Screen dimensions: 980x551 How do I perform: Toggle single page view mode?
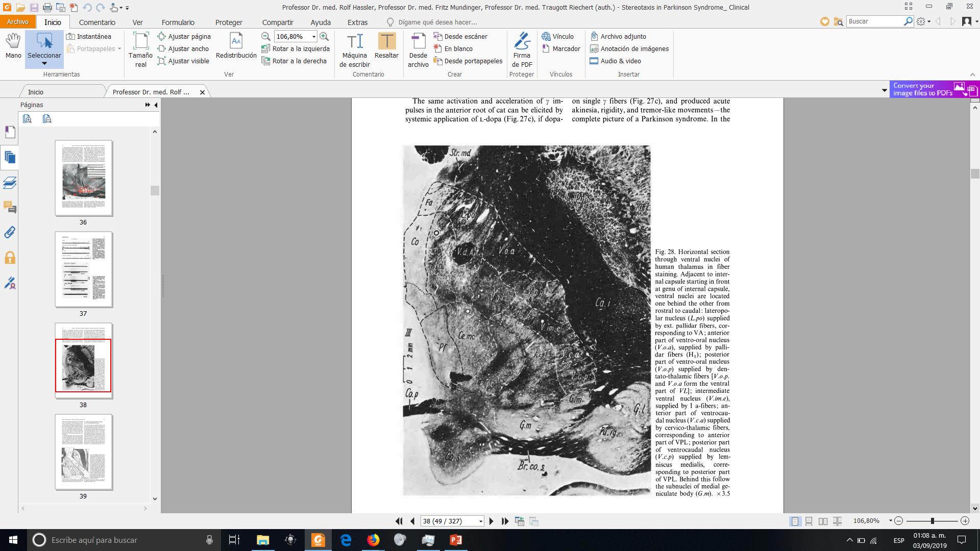795,521
